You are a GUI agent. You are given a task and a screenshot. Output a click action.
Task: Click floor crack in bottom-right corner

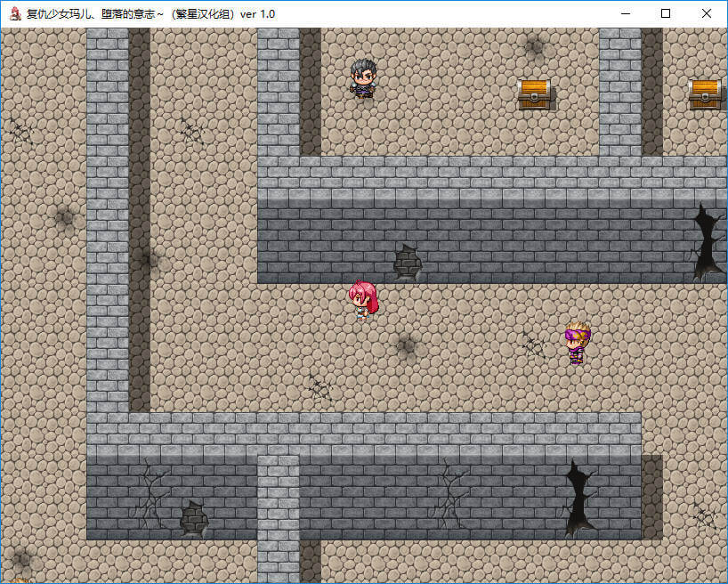click(704, 516)
